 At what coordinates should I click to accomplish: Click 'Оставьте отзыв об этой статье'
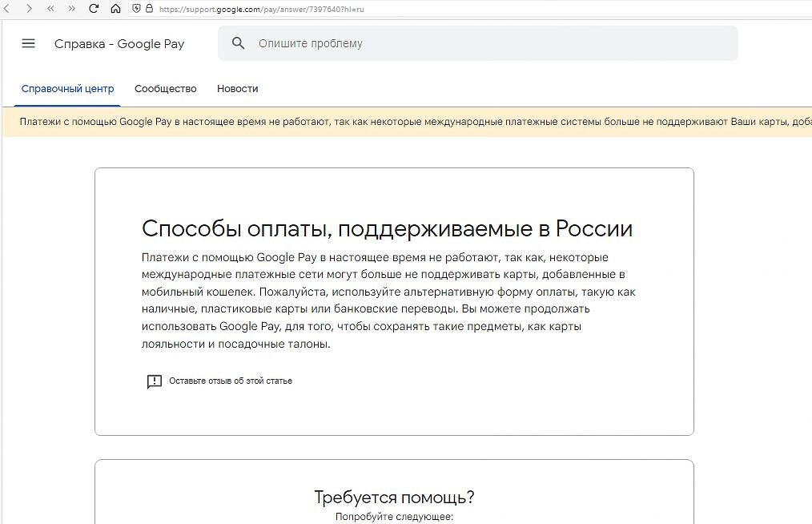click(x=231, y=381)
